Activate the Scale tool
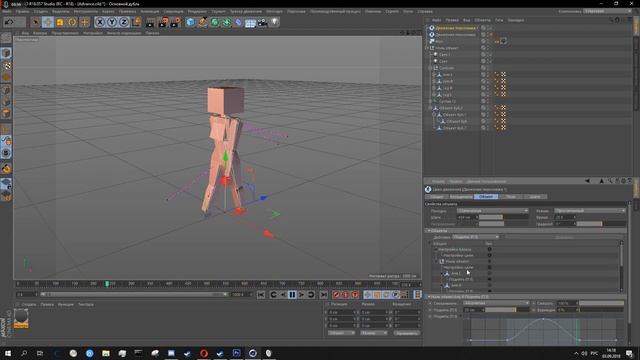640x360 pixels. (60, 22)
